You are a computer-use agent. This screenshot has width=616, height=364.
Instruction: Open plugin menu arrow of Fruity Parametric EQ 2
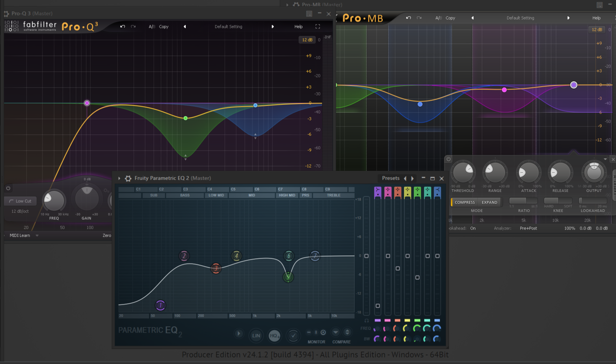119,178
